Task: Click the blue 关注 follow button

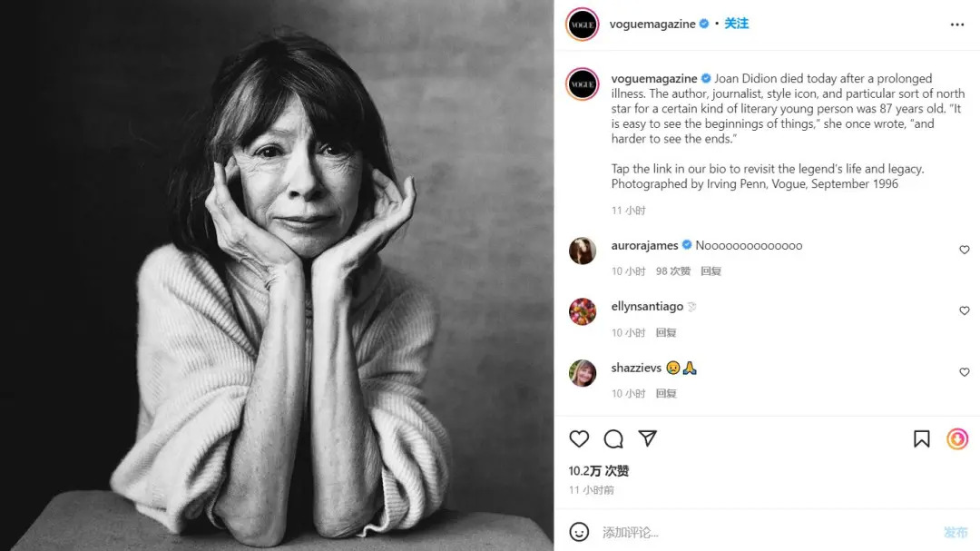Action: (x=737, y=24)
